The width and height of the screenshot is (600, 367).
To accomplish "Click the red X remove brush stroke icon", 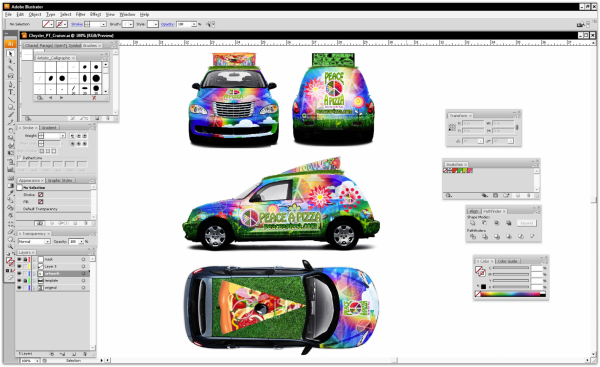I will pos(94,98).
